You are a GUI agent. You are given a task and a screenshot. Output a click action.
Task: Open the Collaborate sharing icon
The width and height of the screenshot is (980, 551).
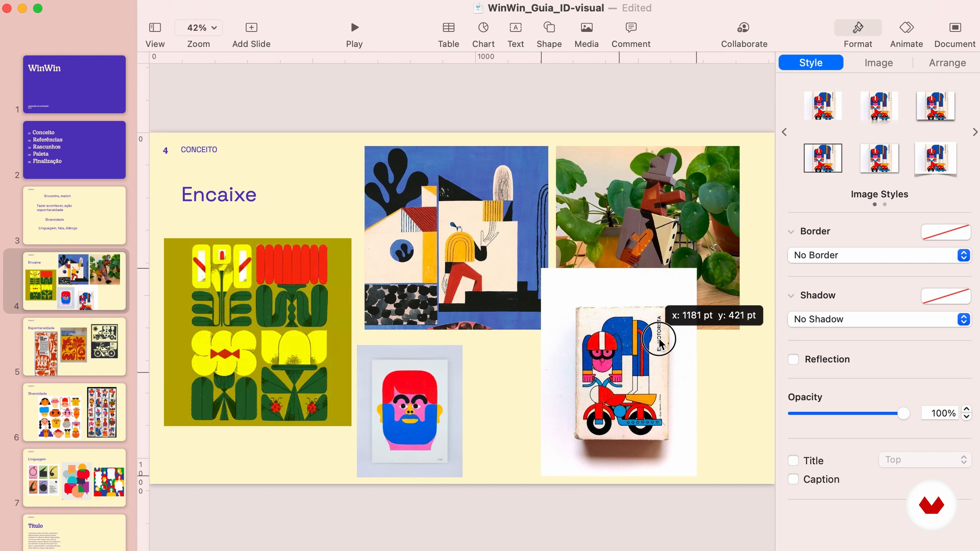(x=743, y=27)
